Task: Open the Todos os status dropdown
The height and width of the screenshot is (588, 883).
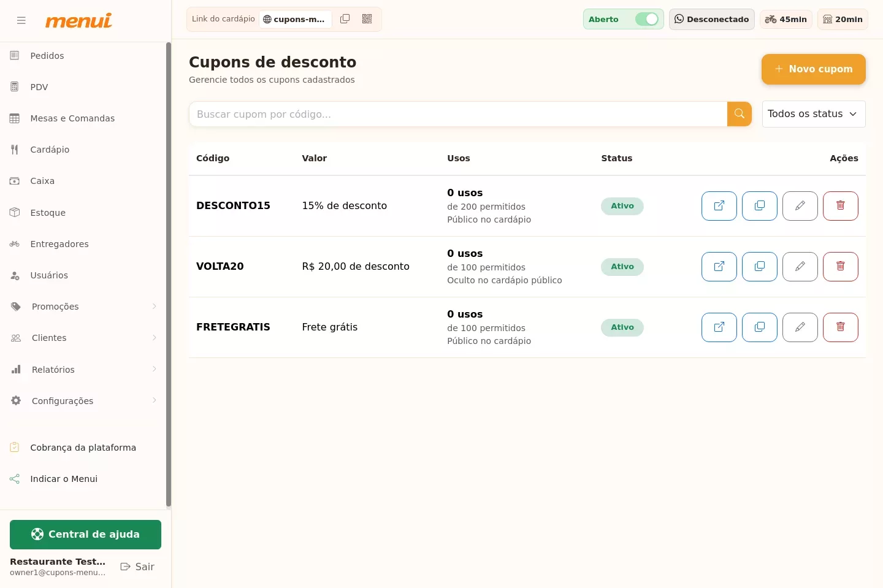Action: coord(814,114)
